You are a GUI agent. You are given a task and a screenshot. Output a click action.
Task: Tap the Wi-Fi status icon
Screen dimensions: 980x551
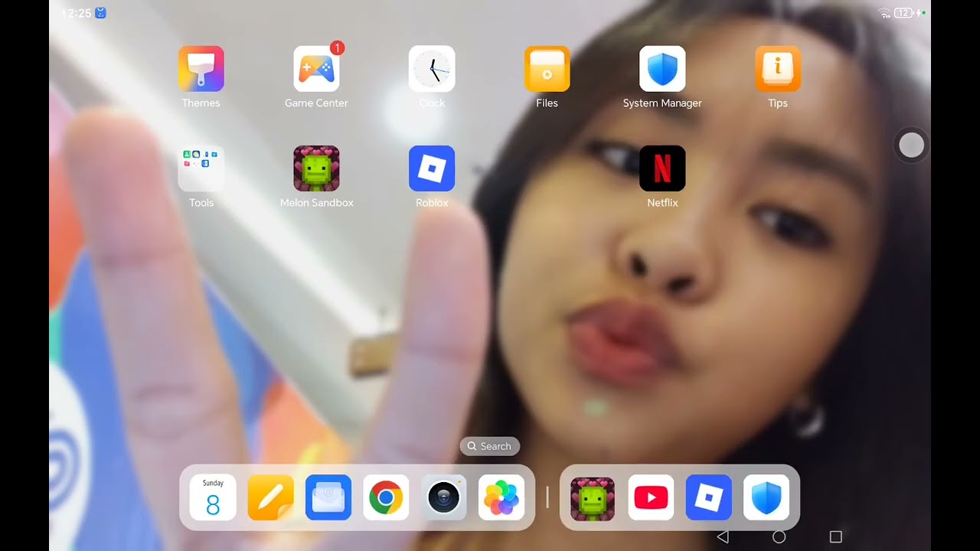(x=884, y=13)
